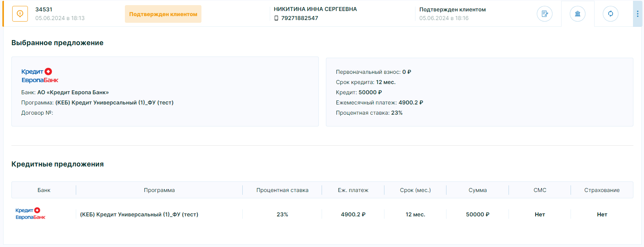Click client name НИКИТИНА ИННА СЕРГЕЕВНА

pyautogui.click(x=315, y=9)
